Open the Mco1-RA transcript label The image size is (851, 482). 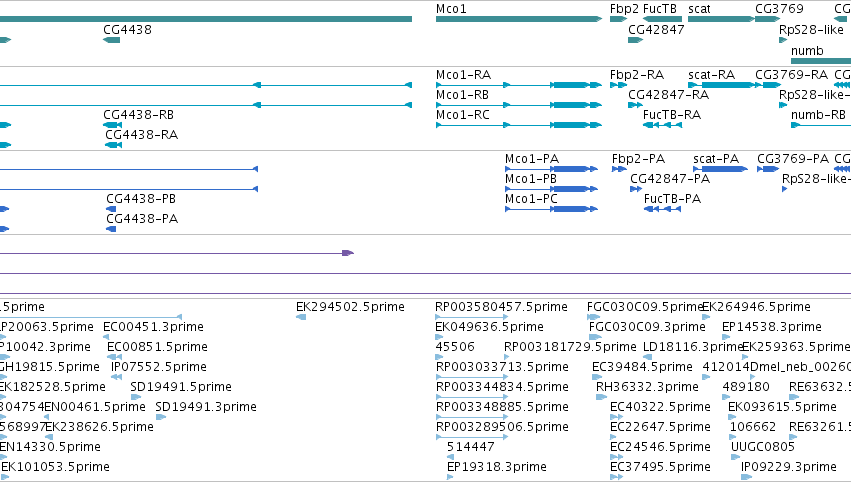click(463, 74)
